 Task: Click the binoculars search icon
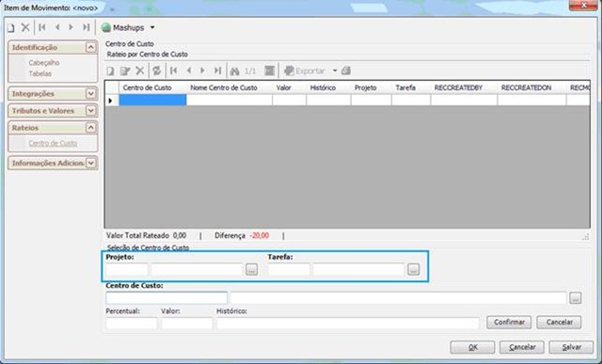click(x=234, y=71)
